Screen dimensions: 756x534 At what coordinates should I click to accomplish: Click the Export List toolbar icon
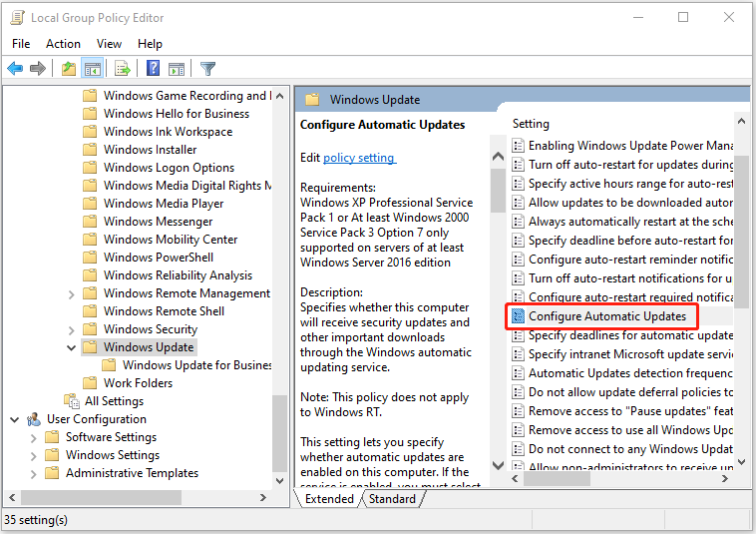pos(123,69)
